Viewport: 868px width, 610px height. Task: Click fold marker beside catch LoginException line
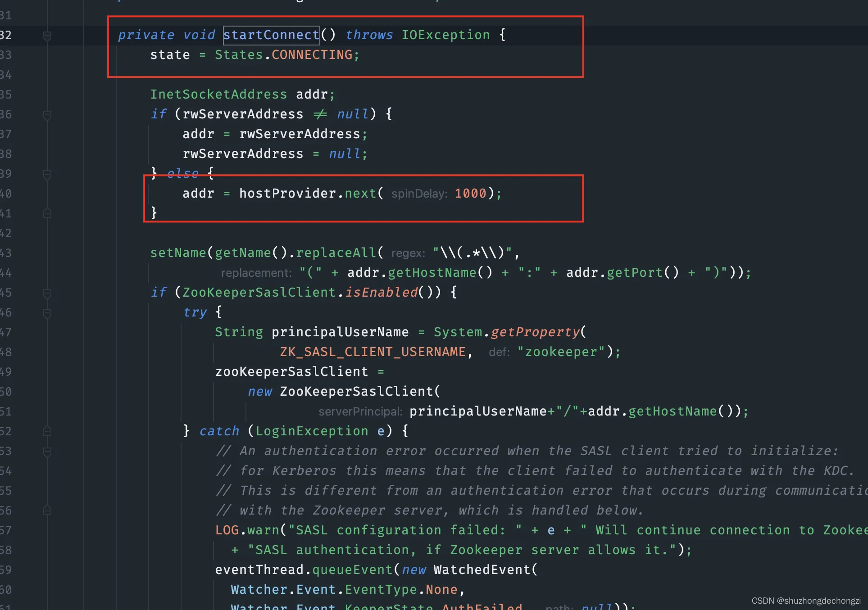(x=47, y=431)
